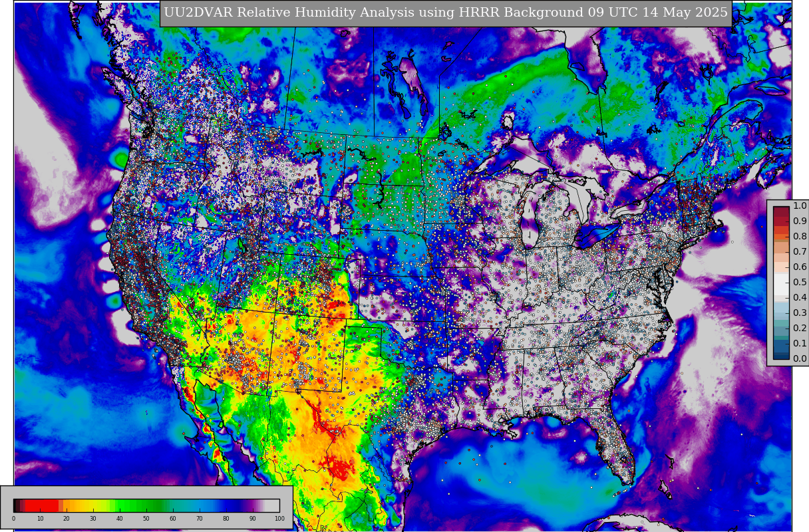
Task: Click the 0 tick label on humidity colorbar
Action: (x=13, y=519)
